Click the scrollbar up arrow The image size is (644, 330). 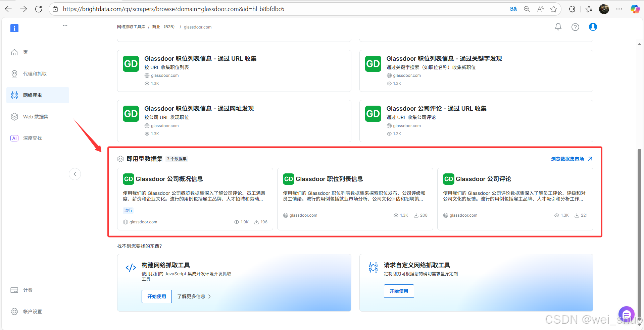coord(639,44)
